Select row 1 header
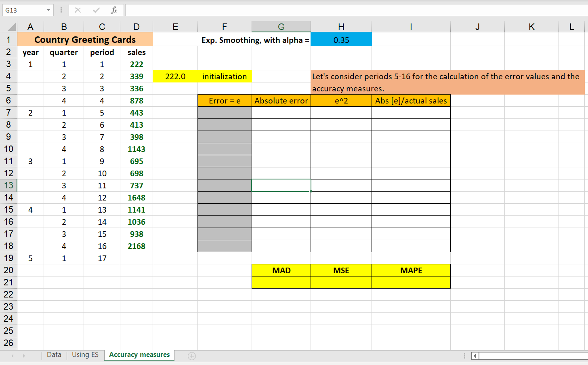Screen dimensions: 588x365 (8, 40)
